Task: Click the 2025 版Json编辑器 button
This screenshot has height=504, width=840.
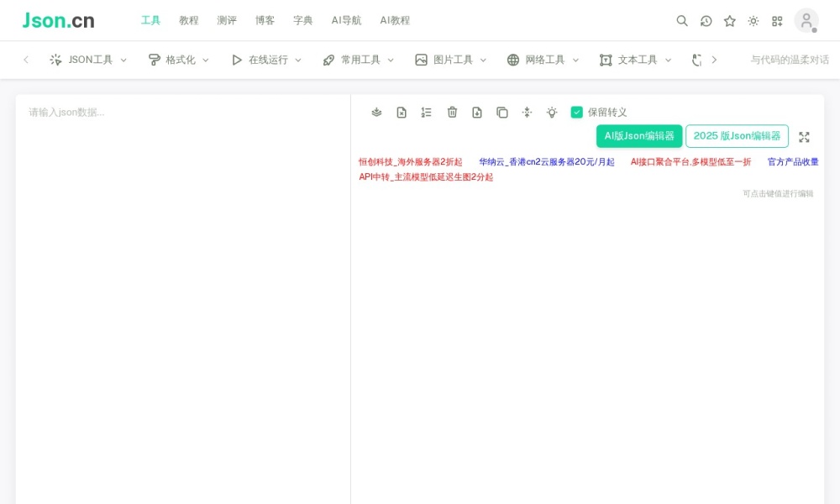Action: (x=738, y=136)
